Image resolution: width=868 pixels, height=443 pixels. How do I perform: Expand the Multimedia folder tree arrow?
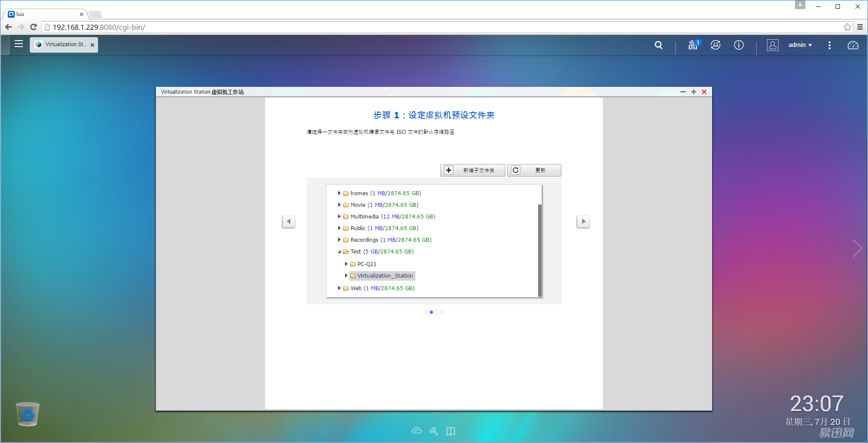point(339,216)
